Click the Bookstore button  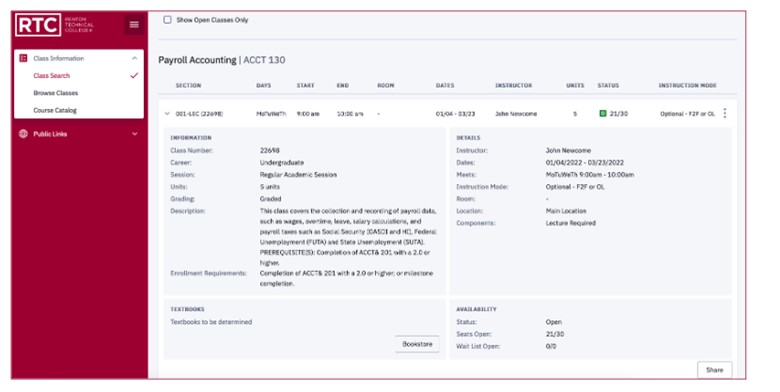[417, 344]
